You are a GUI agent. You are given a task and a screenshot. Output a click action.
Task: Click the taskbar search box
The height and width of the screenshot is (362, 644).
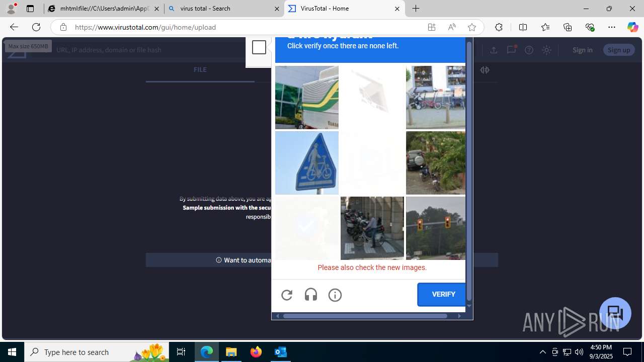[97, 352]
